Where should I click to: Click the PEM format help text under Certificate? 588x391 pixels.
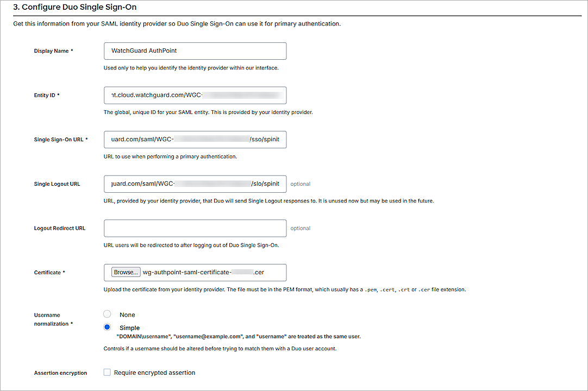tap(285, 290)
